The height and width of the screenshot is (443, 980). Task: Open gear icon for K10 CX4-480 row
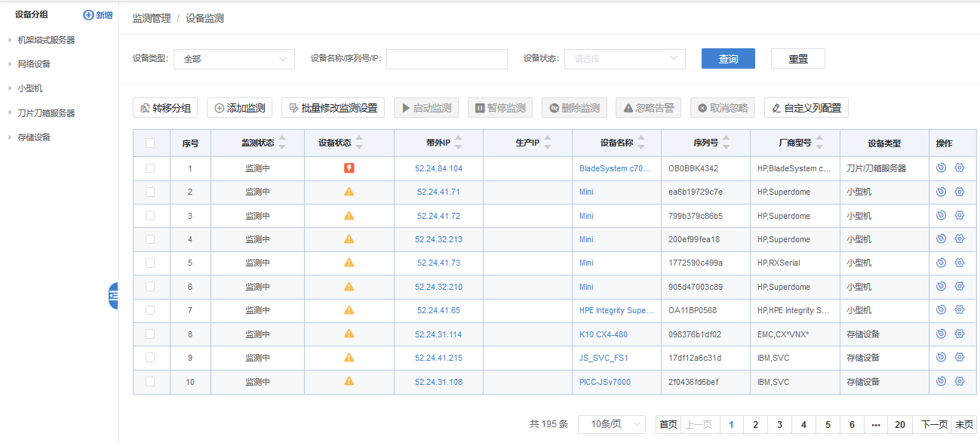(x=960, y=334)
